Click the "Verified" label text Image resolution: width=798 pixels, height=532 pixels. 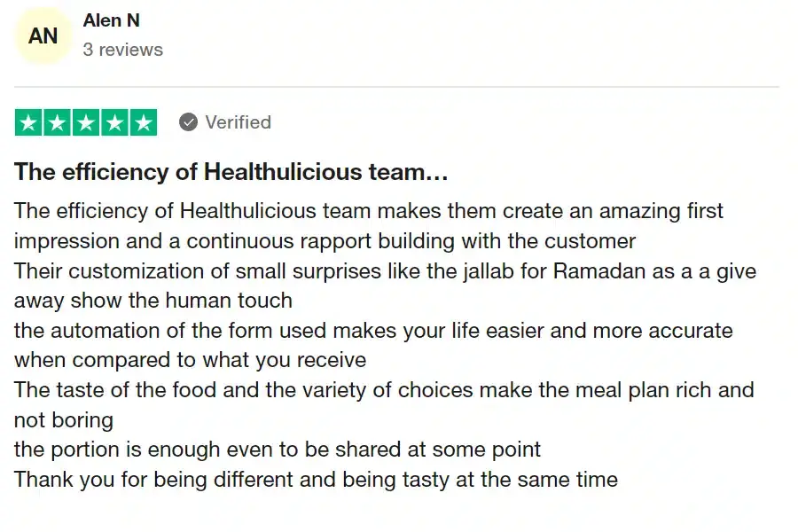pyautogui.click(x=238, y=122)
